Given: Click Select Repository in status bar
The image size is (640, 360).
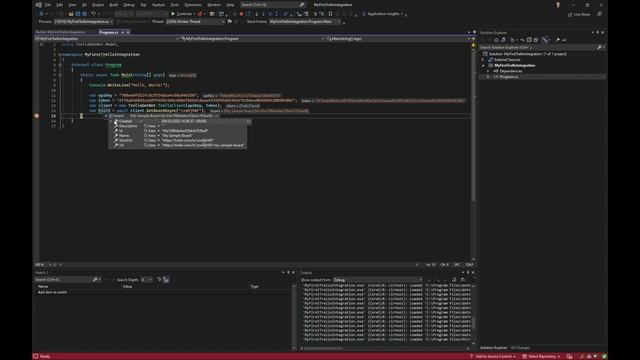Looking at the screenshot, I should pos(541,356).
